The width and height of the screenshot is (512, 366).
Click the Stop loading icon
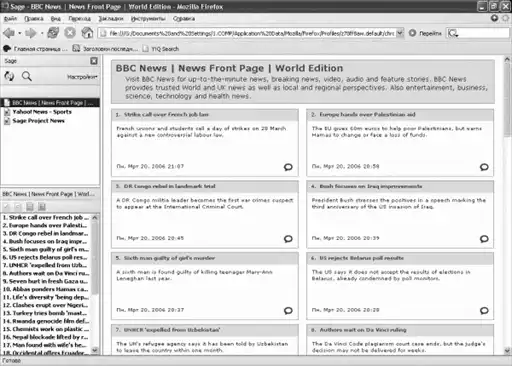point(70,33)
